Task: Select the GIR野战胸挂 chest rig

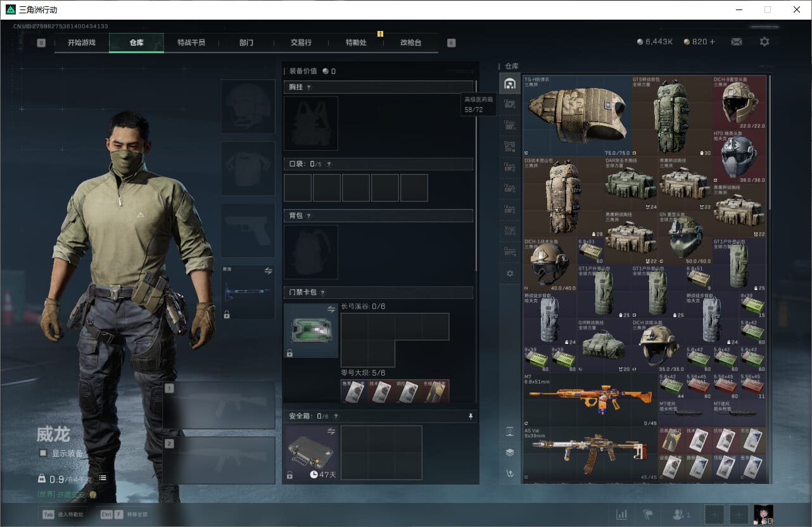Action: click(x=604, y=345)
